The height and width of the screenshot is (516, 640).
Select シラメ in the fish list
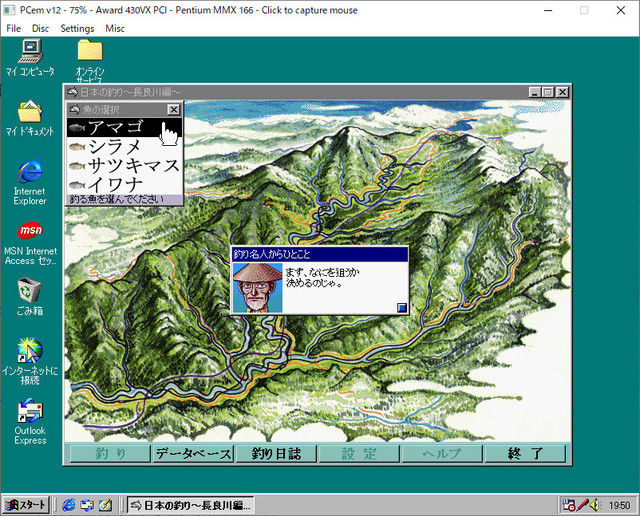(x=124, y=147)
